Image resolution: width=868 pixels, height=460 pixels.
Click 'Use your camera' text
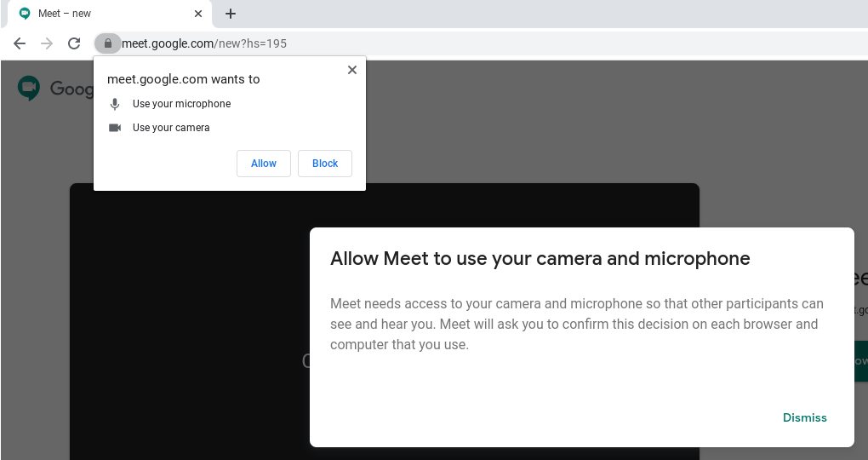171,128
